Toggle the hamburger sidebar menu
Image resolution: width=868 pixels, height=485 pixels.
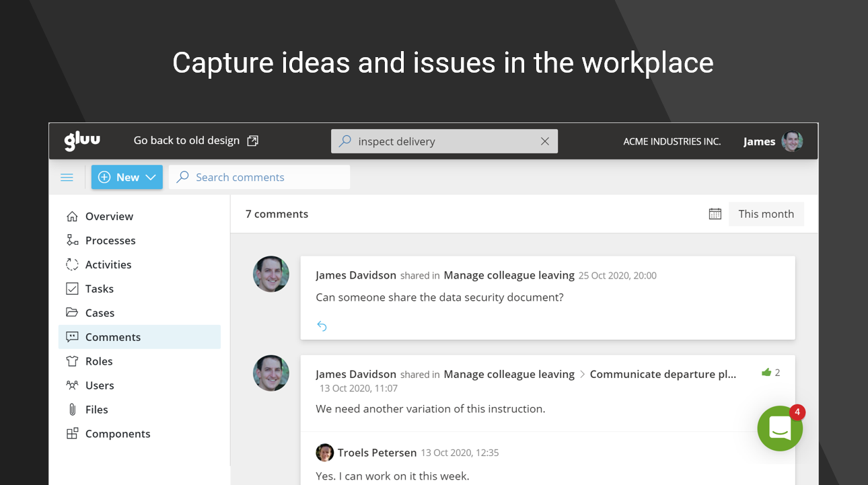click(67, 178)
